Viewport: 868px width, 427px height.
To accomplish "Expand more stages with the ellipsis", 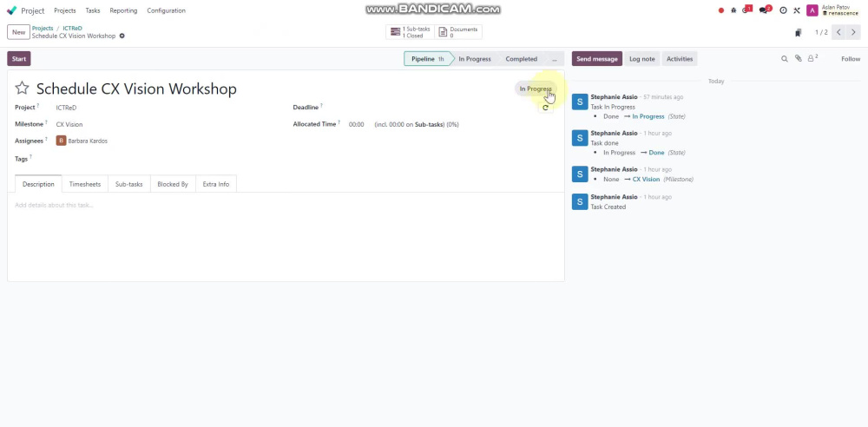I will 554,59.
